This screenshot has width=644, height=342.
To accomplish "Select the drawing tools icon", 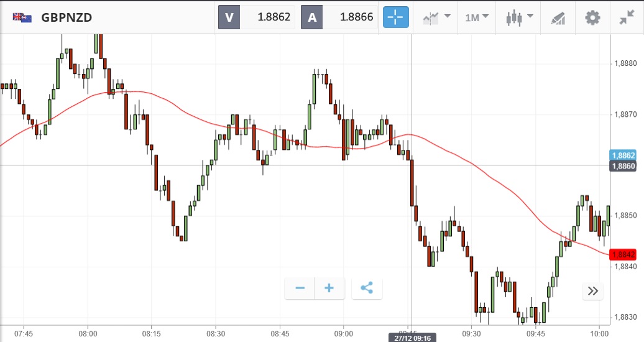I will point(558,17).
